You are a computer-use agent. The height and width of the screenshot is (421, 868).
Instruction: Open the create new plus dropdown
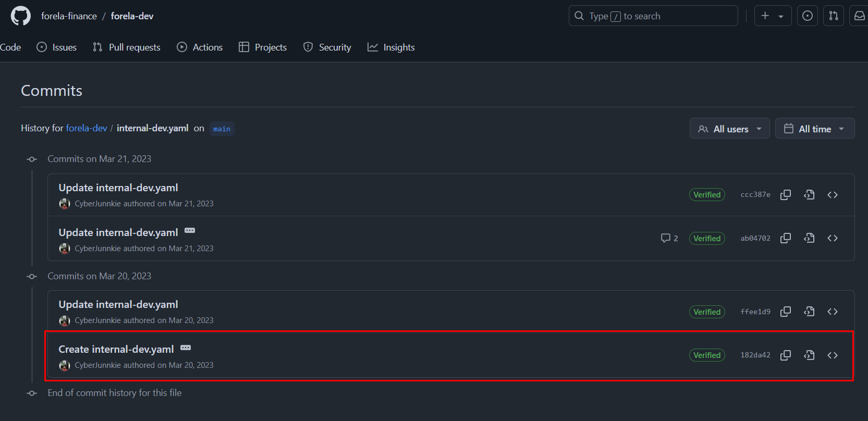tap(773, 16)
